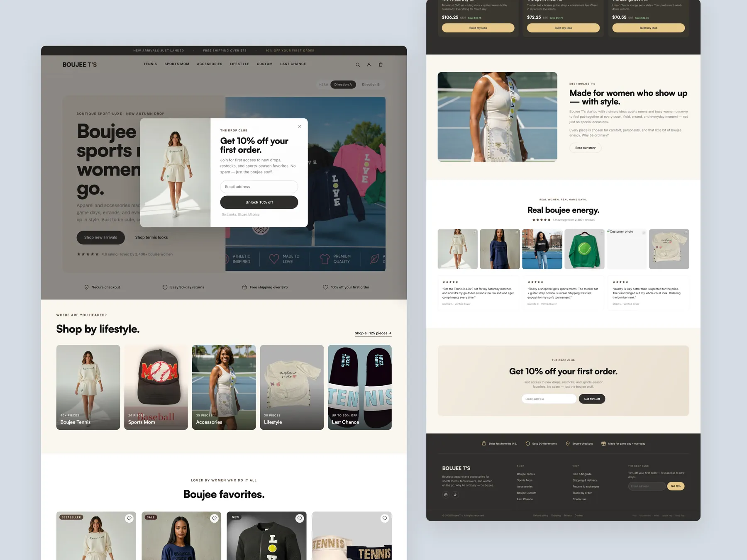The width and height of the screenshot is (747, 560).
Task: Open the Lifestyle nav item
Action: click(x=239, y=64)
